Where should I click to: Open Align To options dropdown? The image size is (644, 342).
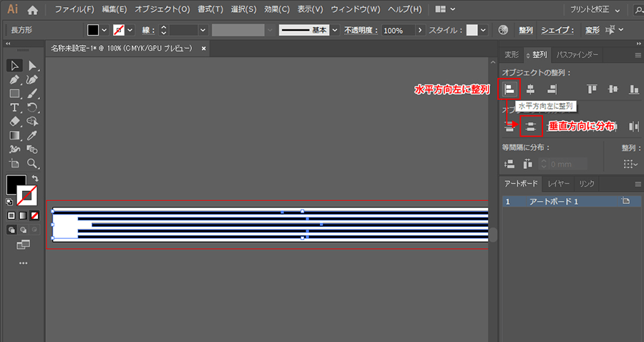coord(630,165)
